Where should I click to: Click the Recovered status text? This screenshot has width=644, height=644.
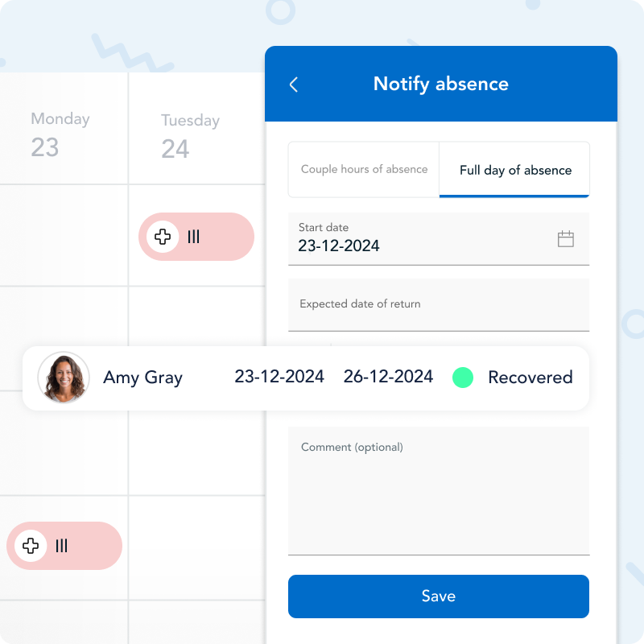tap(530, 378)
